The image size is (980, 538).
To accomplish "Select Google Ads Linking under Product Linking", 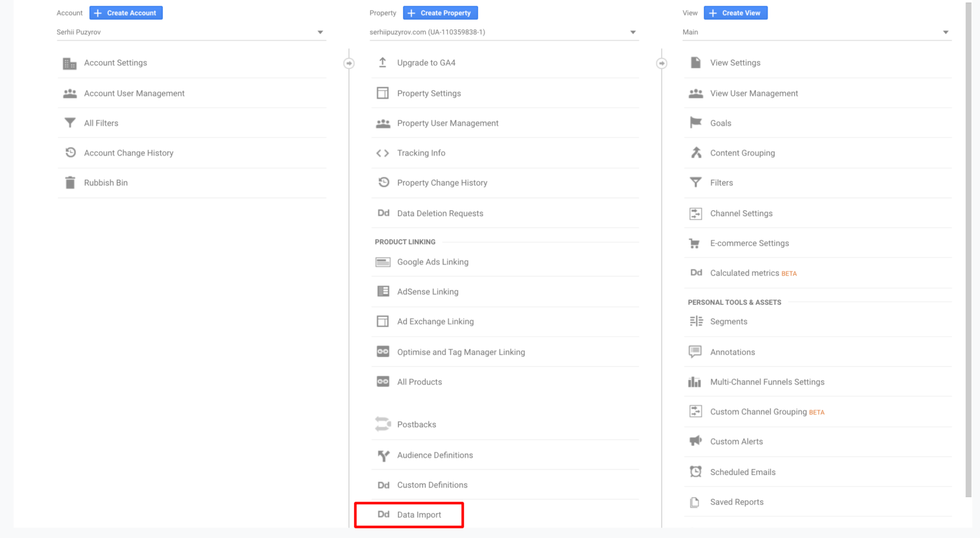I will click(433, 262).
